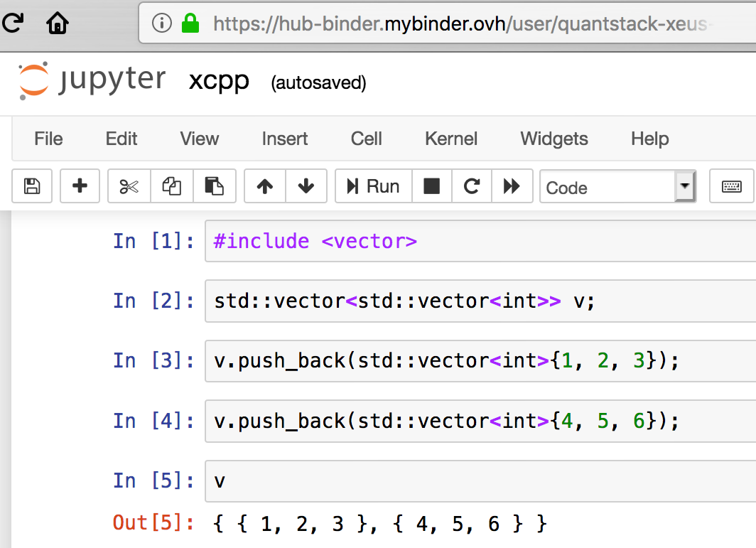Open the Widgets menu
This screenshot has width=756, height=548.
554,139
